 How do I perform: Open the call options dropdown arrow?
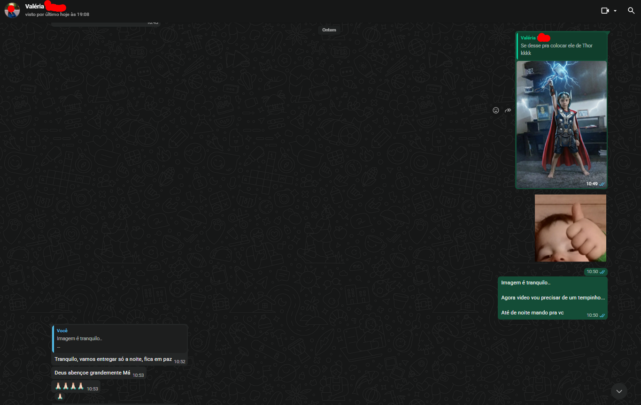[x=615, y=10]
